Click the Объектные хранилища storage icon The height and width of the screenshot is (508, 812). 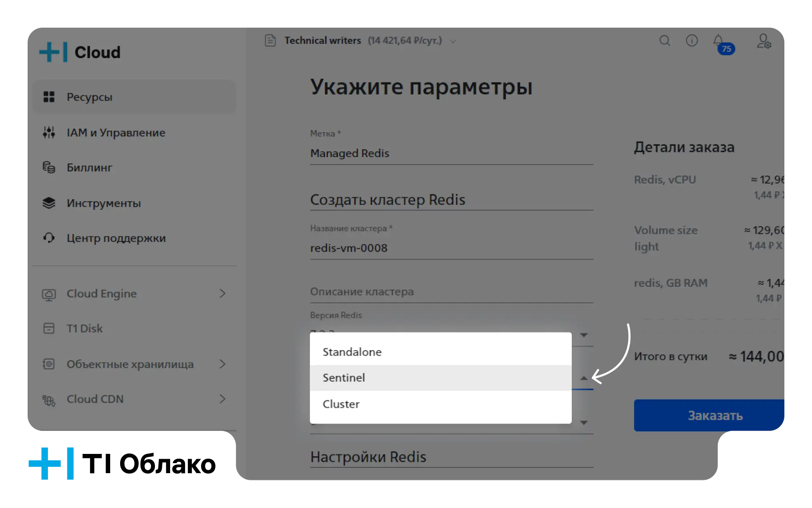pyautogui.click(x=49, y=364)
